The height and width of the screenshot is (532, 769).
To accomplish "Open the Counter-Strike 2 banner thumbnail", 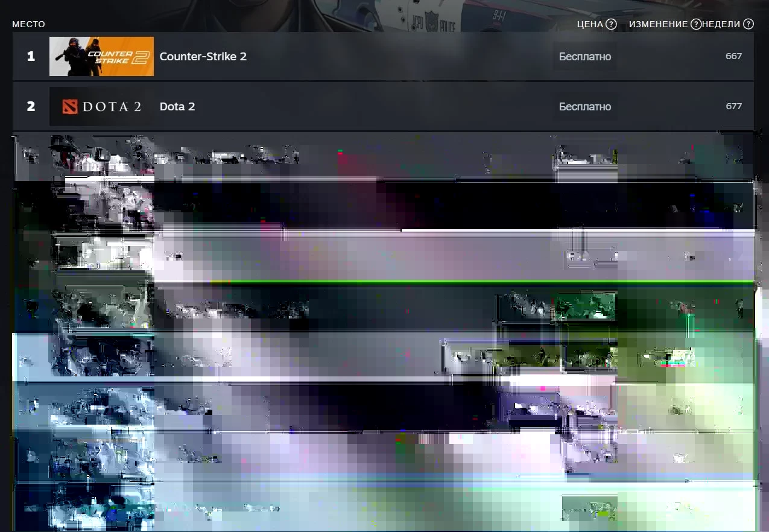I will point(101,57).
